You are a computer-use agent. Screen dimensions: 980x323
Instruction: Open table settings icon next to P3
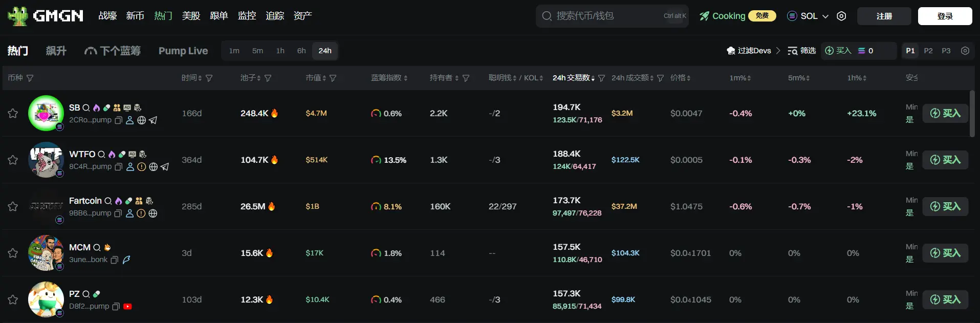965,51
